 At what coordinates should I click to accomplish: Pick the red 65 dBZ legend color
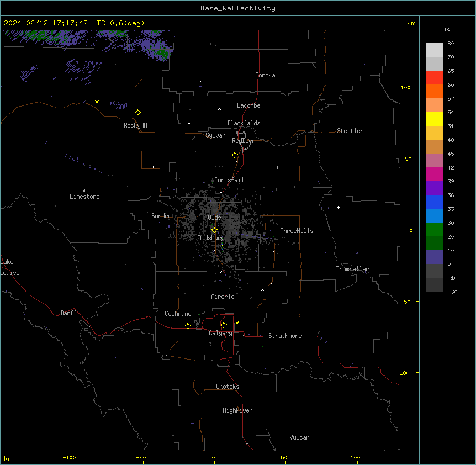pos(434,77)
